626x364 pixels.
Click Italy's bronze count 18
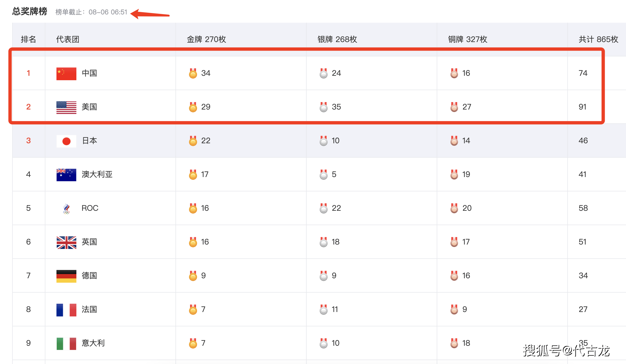(x=466, y=343)
